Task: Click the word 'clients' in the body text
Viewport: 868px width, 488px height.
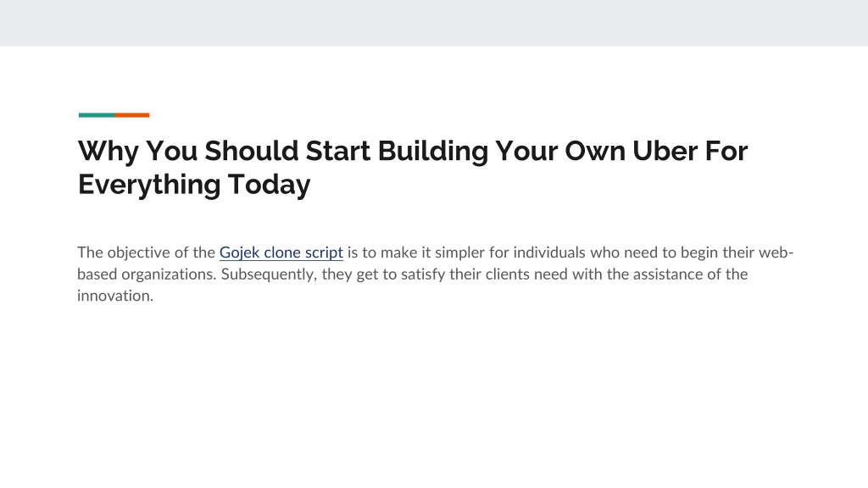Action: (508, 274)
